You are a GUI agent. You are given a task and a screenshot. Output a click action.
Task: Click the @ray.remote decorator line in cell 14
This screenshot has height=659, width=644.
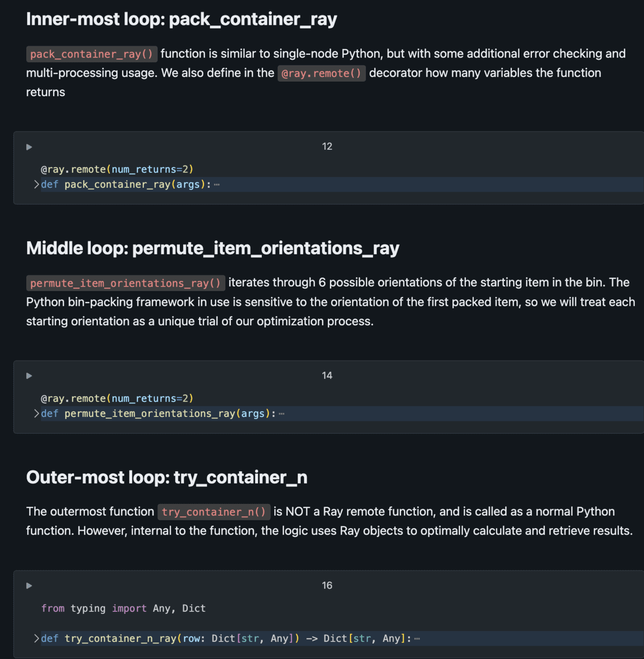click(x=117, y=399)
